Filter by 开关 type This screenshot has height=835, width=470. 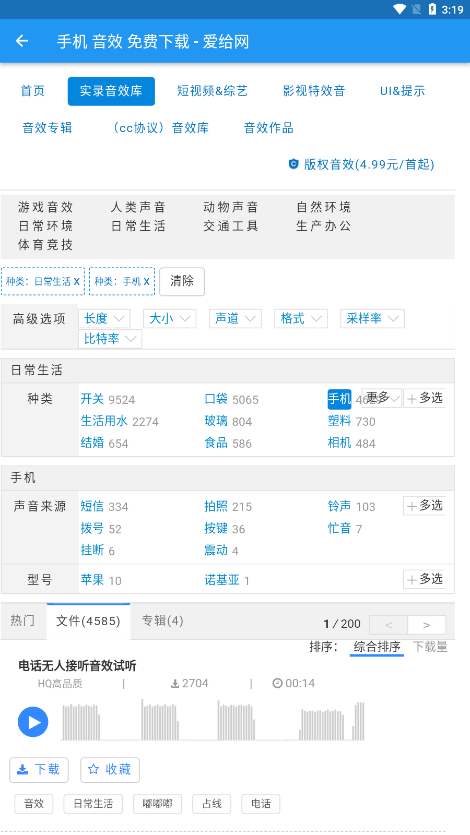point(92,399)
